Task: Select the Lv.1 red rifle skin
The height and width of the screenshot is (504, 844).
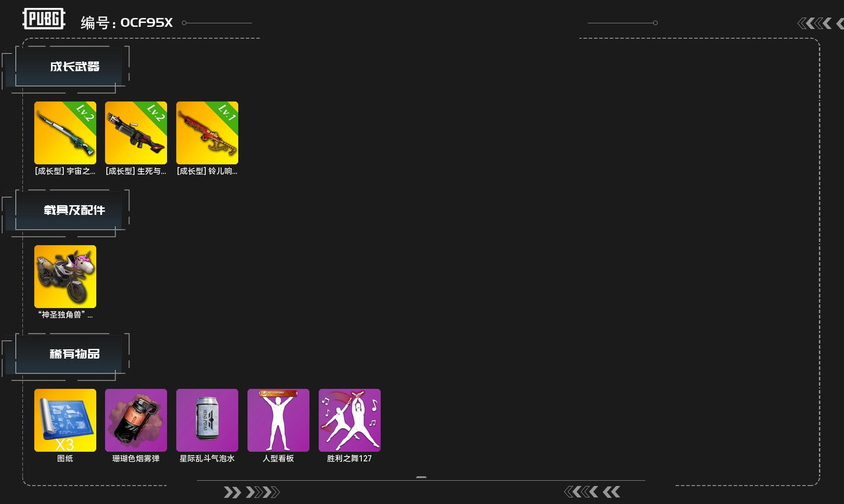Action: point(207,133)
